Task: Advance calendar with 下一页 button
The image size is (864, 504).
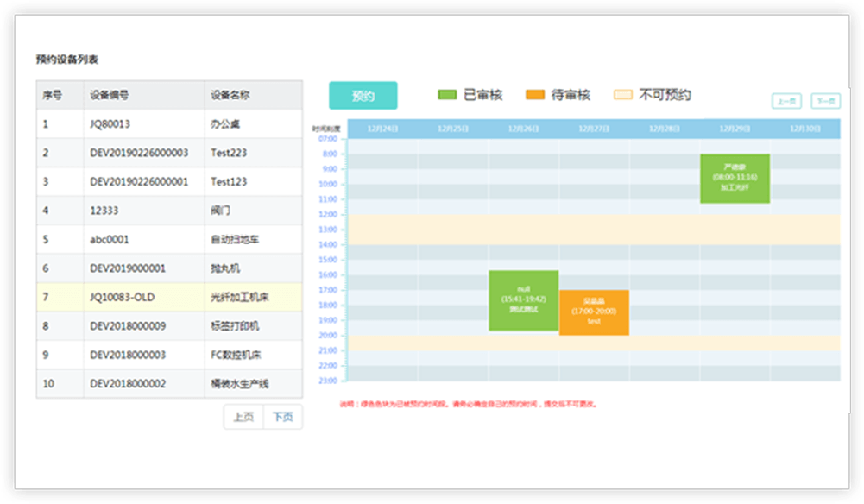Action: click(825, 101)
